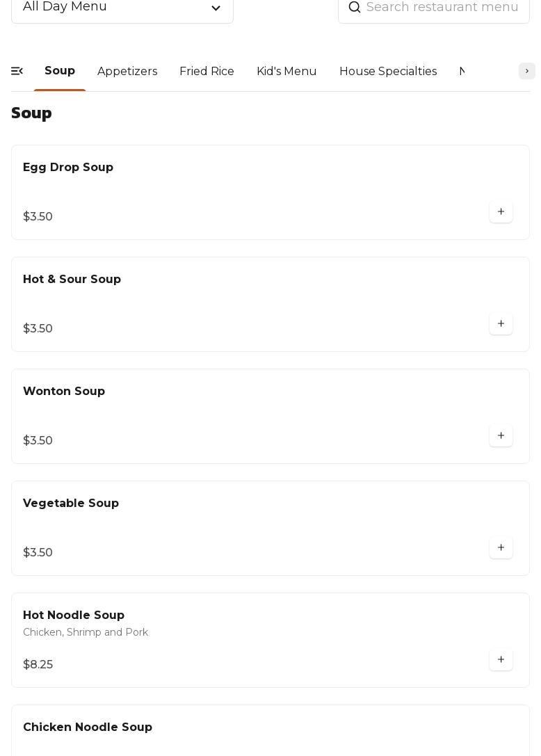
Task: Open the category list menu icon
Action: tap(17, 71)
